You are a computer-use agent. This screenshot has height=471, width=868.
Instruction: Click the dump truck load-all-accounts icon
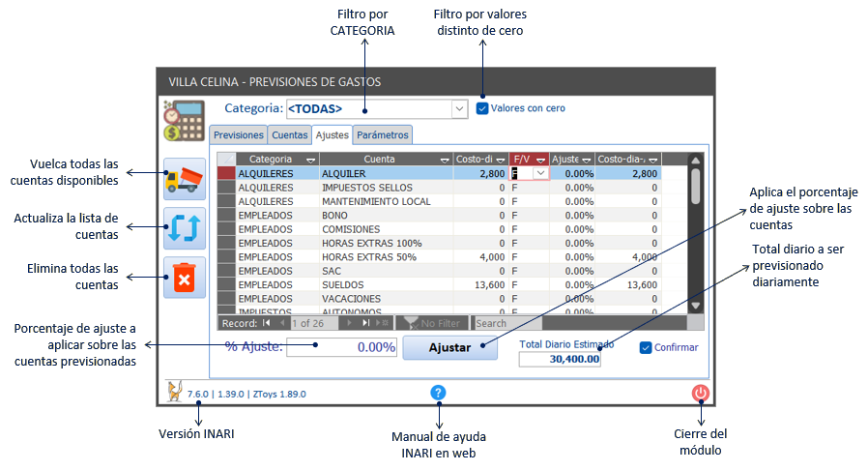point(184,179)
